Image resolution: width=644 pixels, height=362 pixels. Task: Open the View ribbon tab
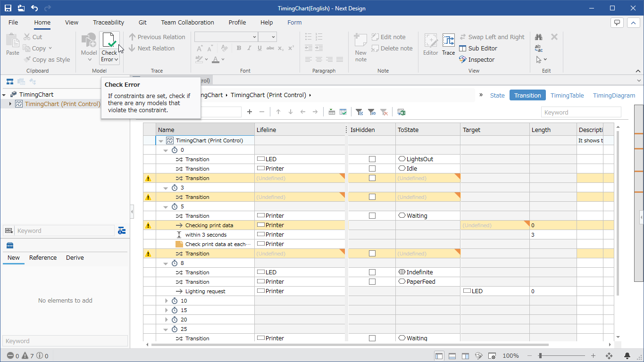[72, 22]
